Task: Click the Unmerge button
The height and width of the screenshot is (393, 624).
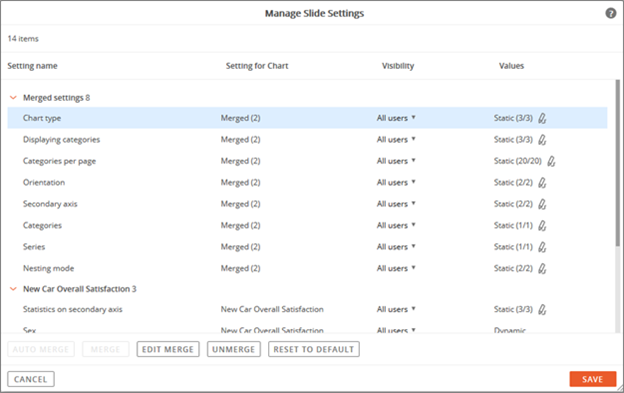Action: point(234,349)
